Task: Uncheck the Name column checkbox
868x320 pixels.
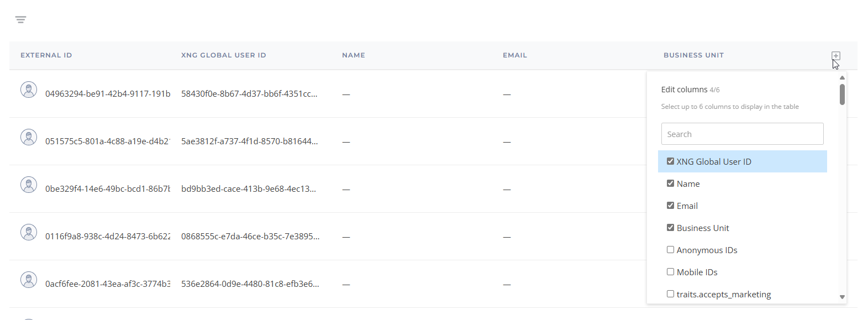Action: [670, 183]
